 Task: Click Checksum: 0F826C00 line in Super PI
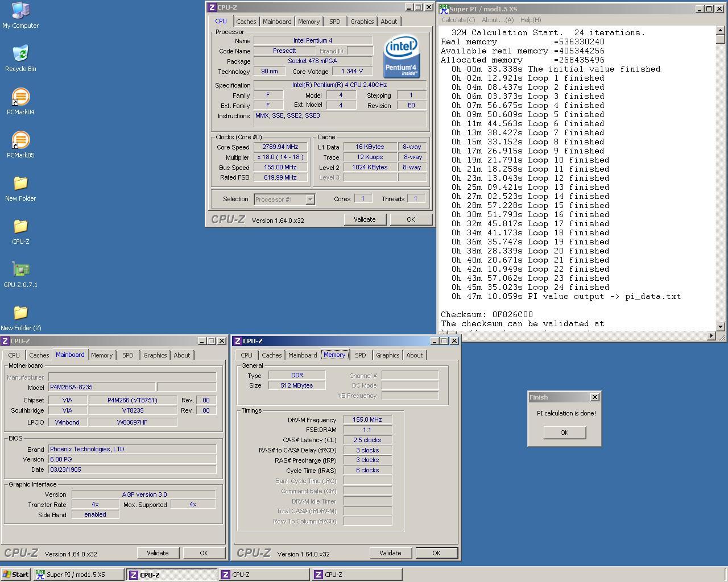tap(487, 314)
